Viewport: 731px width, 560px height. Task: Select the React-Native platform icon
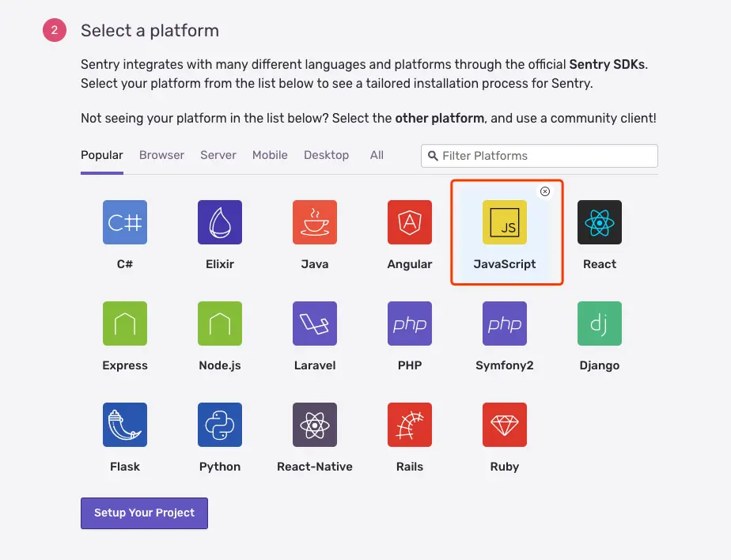click(x=315, y=425)
